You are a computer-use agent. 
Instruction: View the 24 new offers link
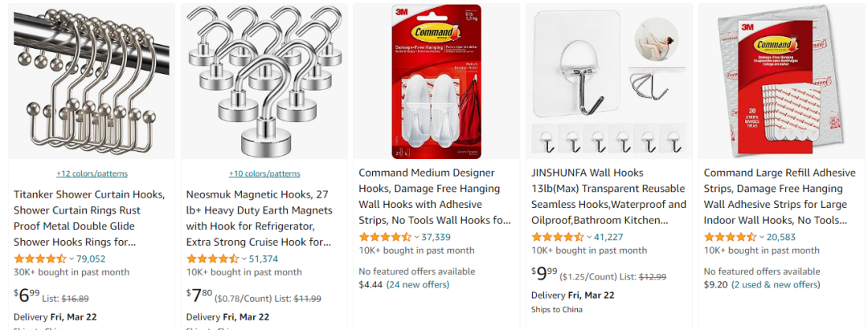coord(418,285)
